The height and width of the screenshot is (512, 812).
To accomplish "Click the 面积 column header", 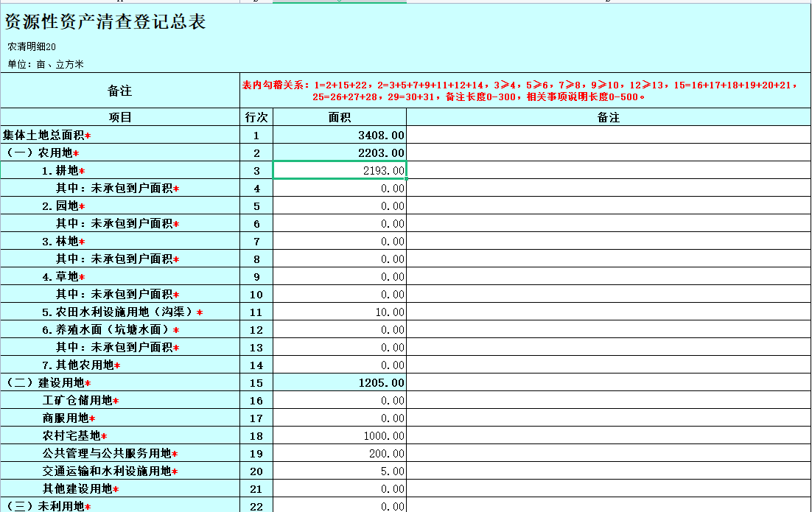I will click(340, 117).
